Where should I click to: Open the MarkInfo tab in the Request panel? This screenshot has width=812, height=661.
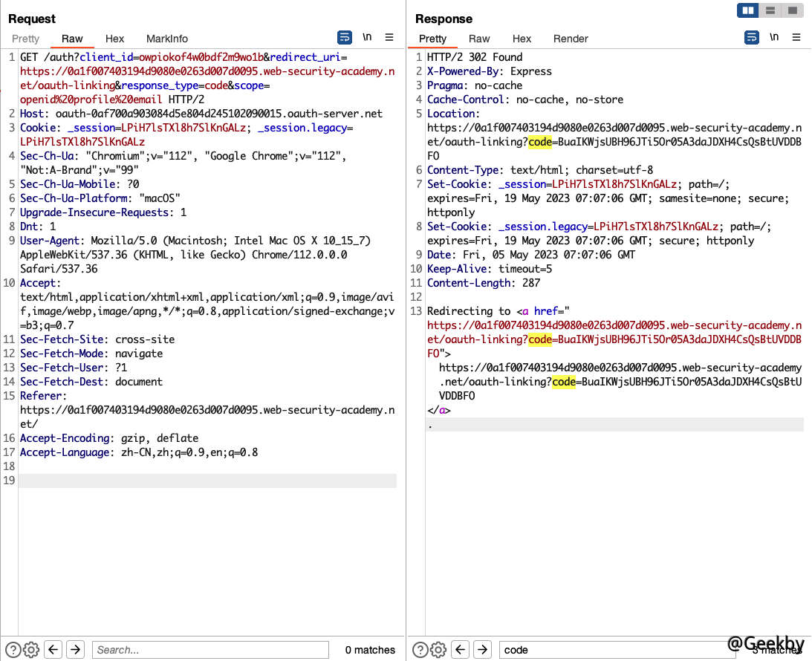tap(167, 39)
